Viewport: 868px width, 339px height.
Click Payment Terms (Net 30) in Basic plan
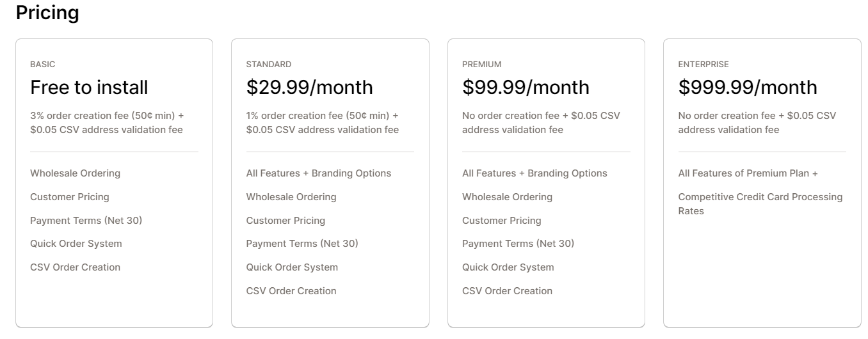86,221
